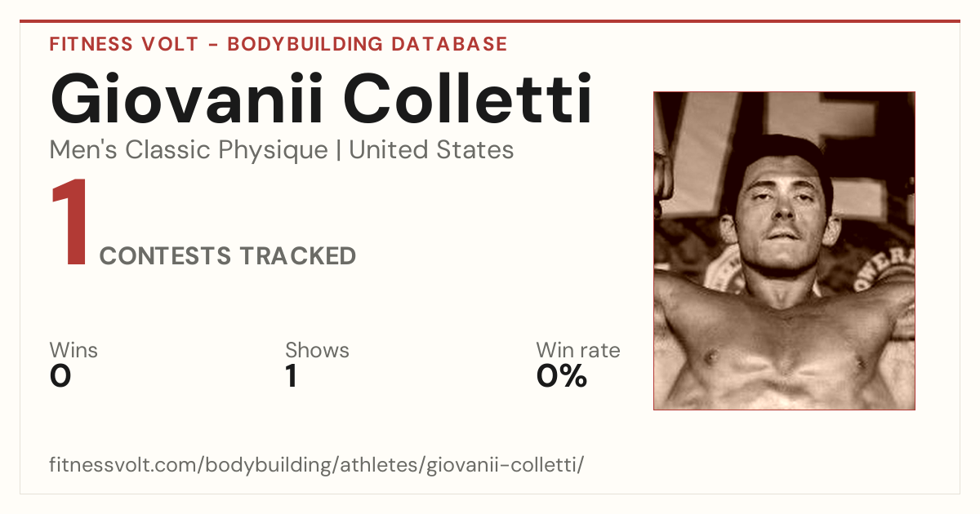Image resolution: width=980 pixels, height=514 pixels.
Task: Click the word Tracked beside the number
Action: (x=297, y=256)
